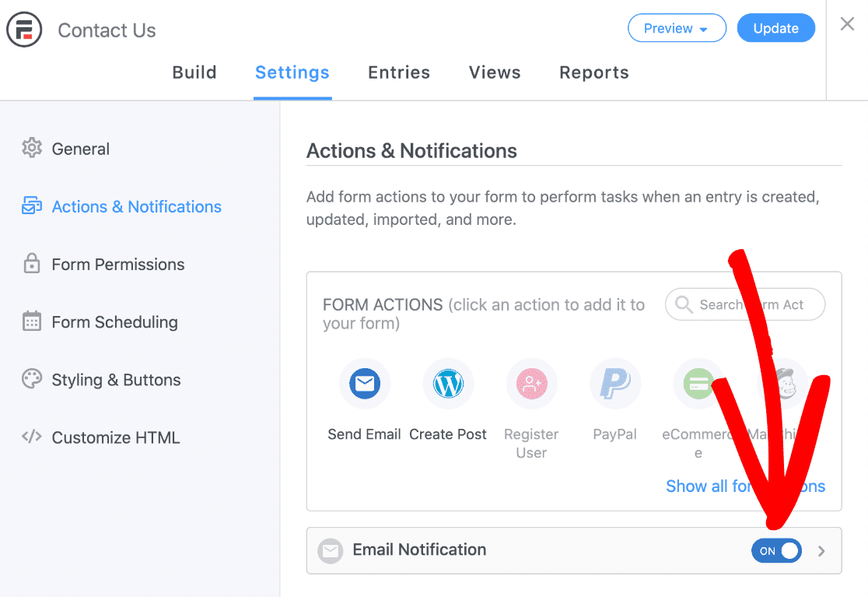The width and height of the screenshot is (868, 597).
Task: Switch to the Build tab
Action: pyautogui.click(x=194, y=72)
